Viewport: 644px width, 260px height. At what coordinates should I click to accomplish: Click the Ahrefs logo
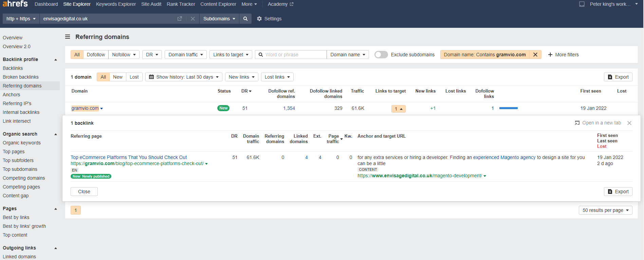click(x=15, y=4)
